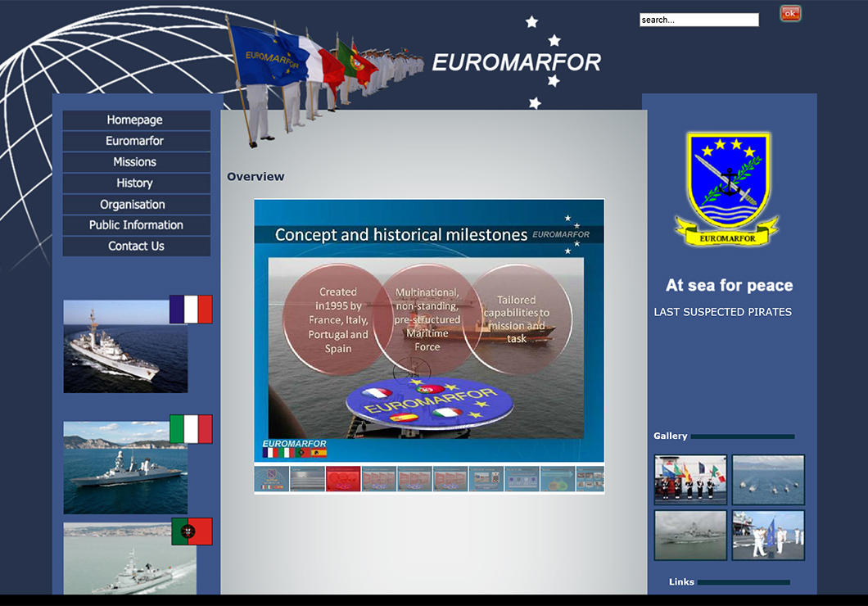Select the grey list slide thumbnail
868x606 pixels.
tap(307, 479)
